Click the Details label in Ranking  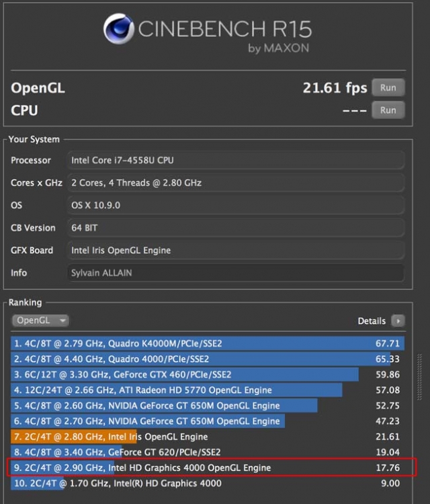[x=372, y=321]
